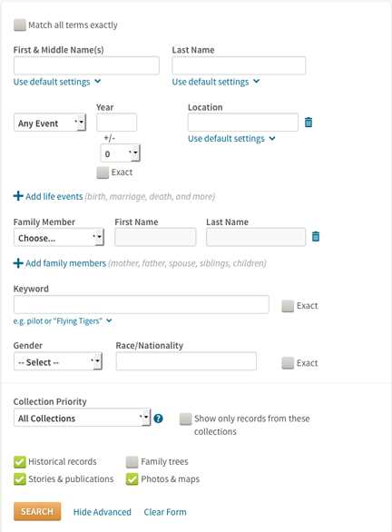Open the Gender select dropdown
The width and height of the screenshot is (392, 532).
click(58, 361)
